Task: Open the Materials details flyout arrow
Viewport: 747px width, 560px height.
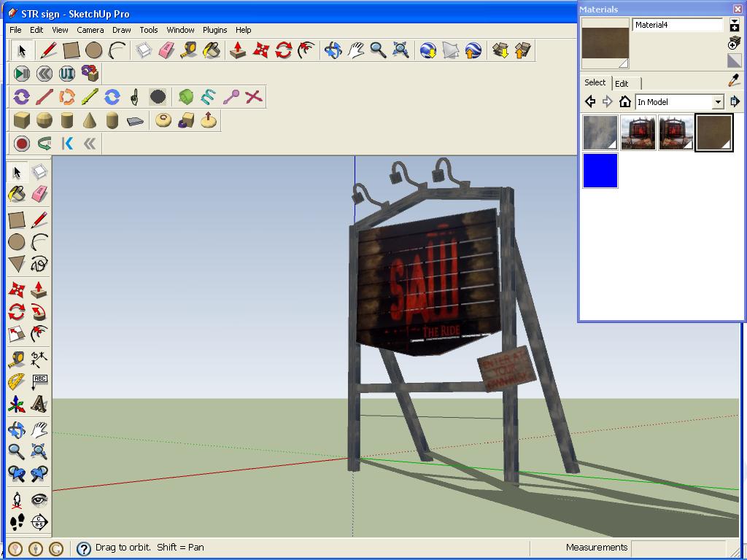Action: pos(735,101)
